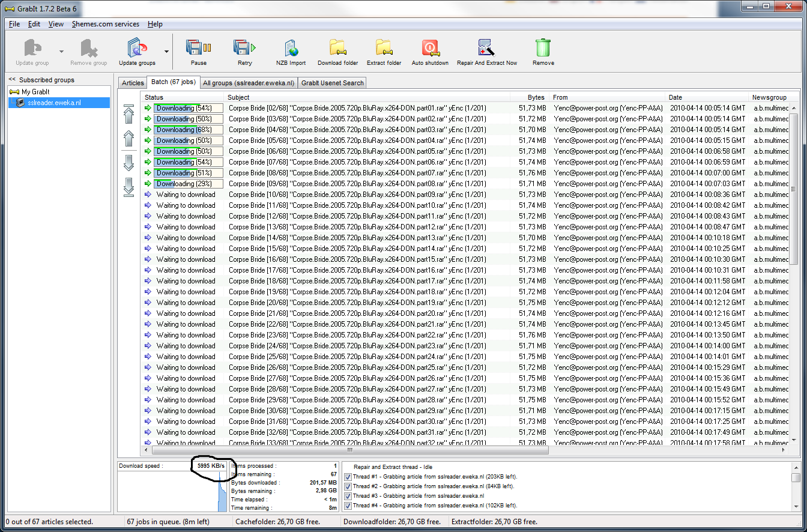Open the Shemes.com services menu
This screenshot has width=807, height=532.
pyautogui.click(x=106, y=24)
